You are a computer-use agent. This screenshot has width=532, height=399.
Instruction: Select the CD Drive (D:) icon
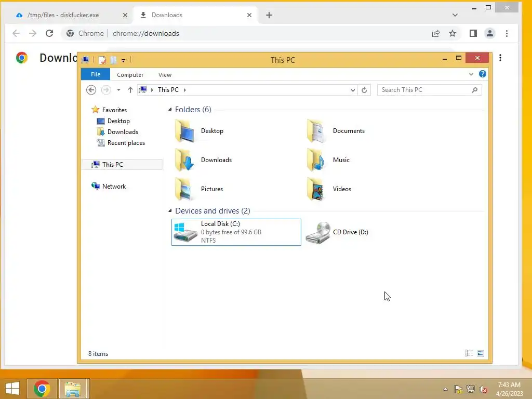point(318,232)
